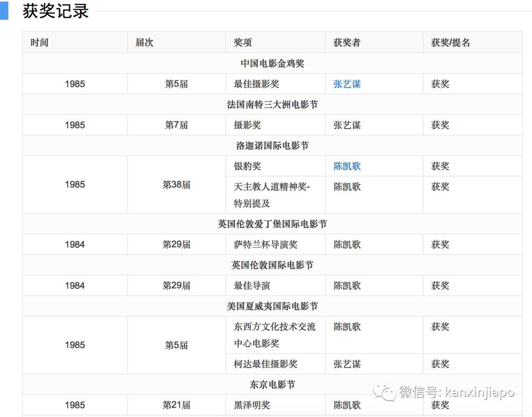Screen dimensions: 532x417
Task: Click the 时间 column header
Action: (x=39, y=43)
